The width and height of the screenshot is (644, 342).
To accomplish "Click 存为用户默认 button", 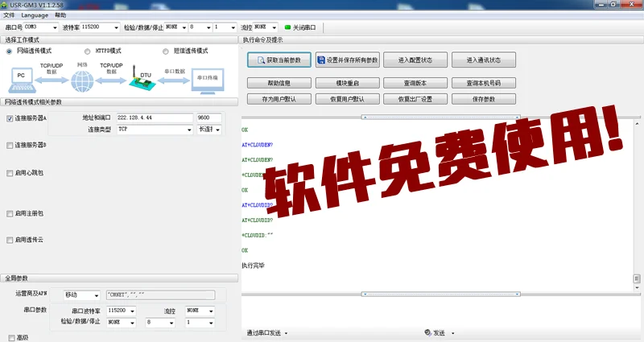I will pos(279,99).
